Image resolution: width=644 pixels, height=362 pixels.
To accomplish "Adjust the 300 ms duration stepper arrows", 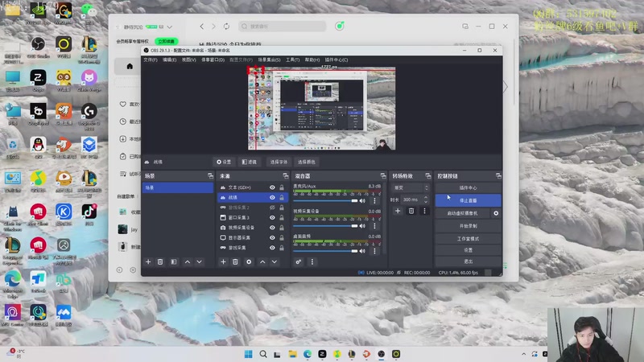I will tap(426, 200).
